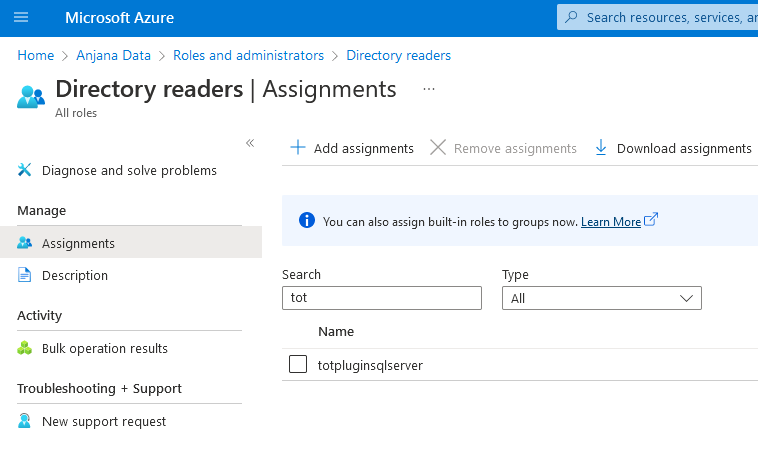This screenshot has width=758, height=451.
Task: Check the totpluginsqlserver checkbox
Action: pos(298,365)
